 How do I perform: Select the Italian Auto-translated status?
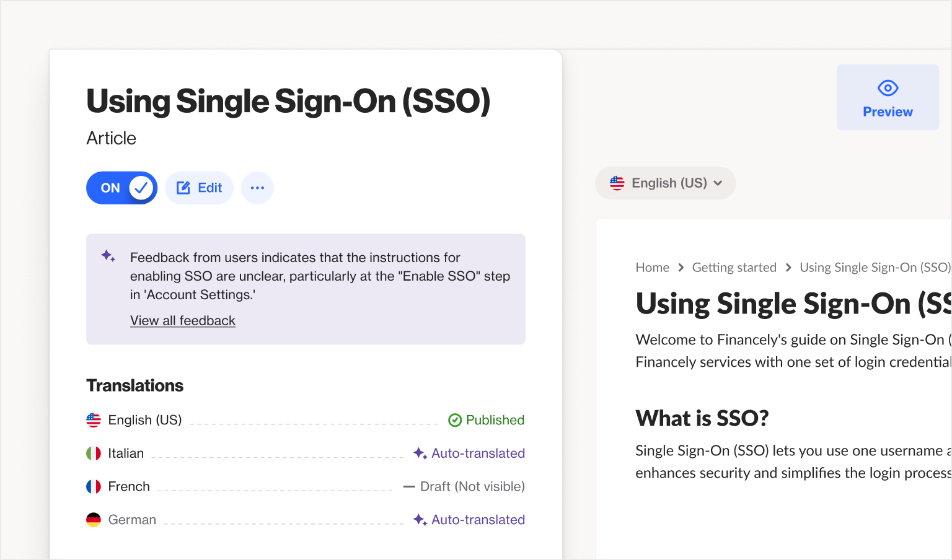(x=477, y=453)
